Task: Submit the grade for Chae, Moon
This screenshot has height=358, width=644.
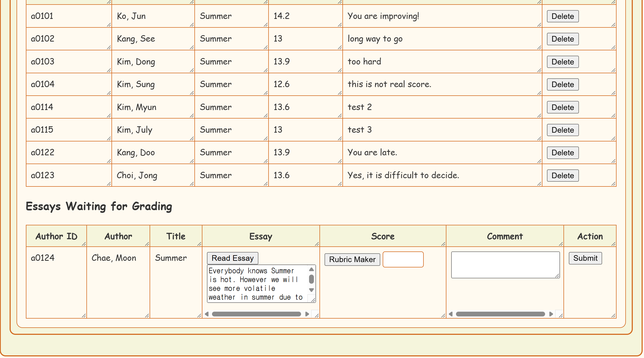Action: [585, 258]
